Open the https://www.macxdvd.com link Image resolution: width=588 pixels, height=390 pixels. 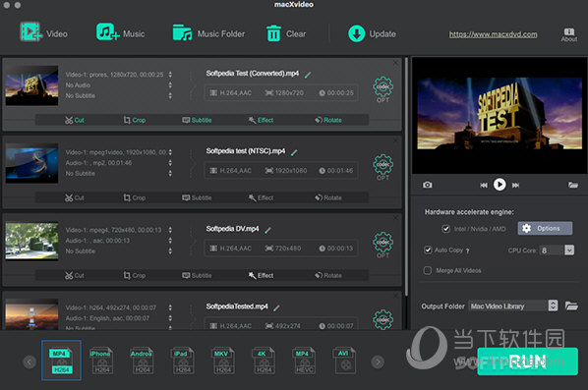tap(494, 34)
